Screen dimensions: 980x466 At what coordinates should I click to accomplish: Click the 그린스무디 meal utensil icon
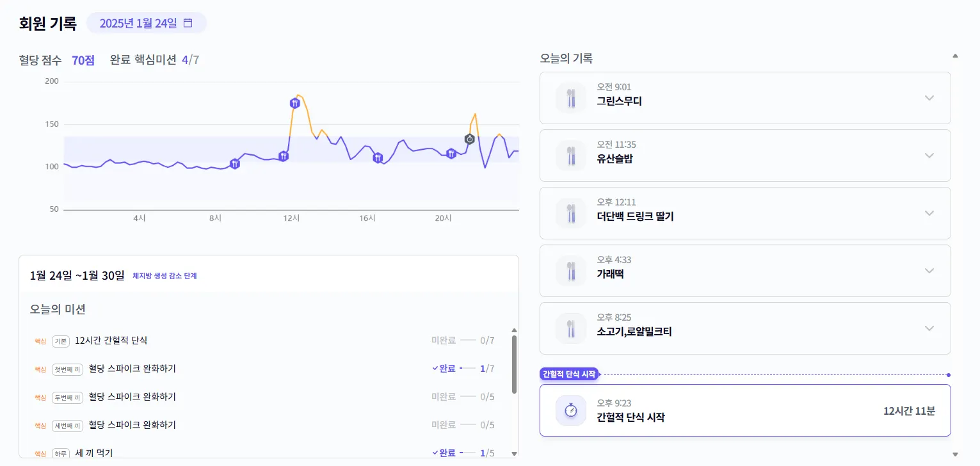tap(571, 98)
